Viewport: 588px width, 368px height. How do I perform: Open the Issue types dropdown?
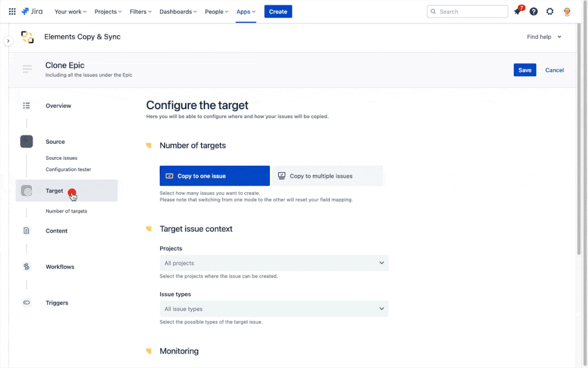(274, 308)
